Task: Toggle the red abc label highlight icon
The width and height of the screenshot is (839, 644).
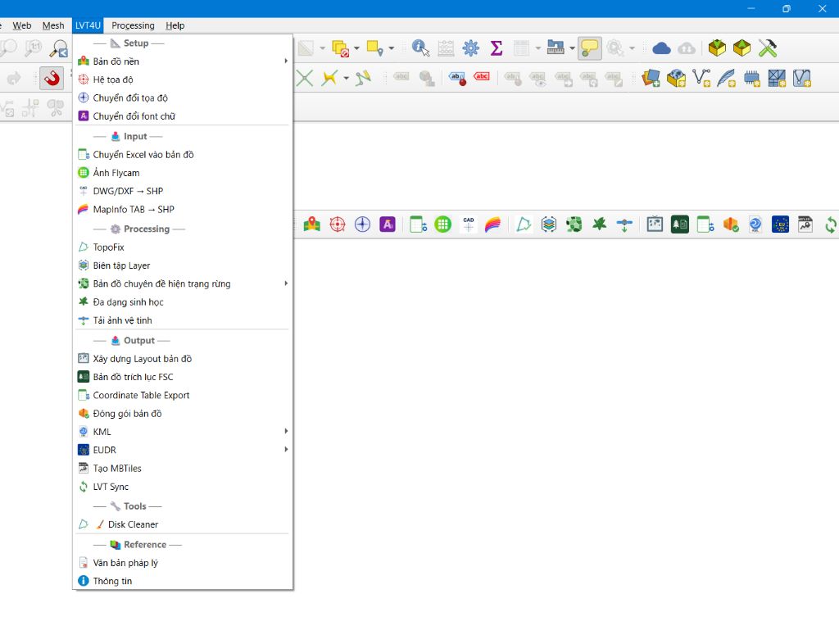Action: point(482,78)
